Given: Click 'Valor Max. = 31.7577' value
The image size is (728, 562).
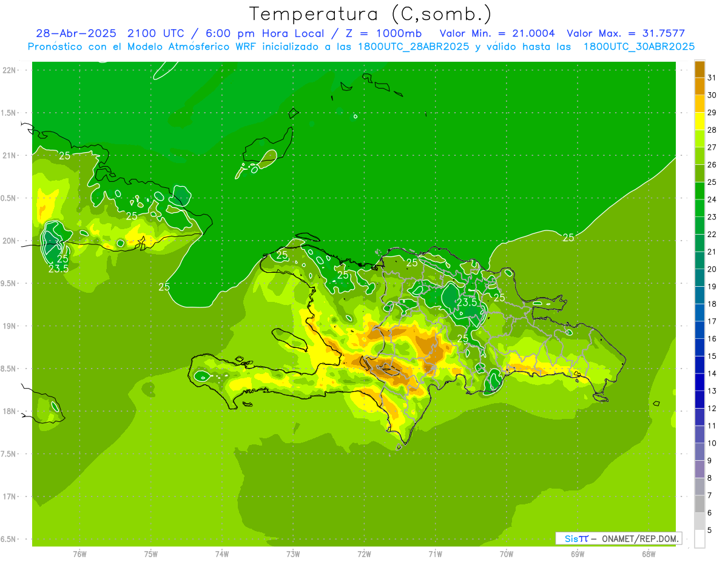Looking at the screenshot, I should (626, 33).
